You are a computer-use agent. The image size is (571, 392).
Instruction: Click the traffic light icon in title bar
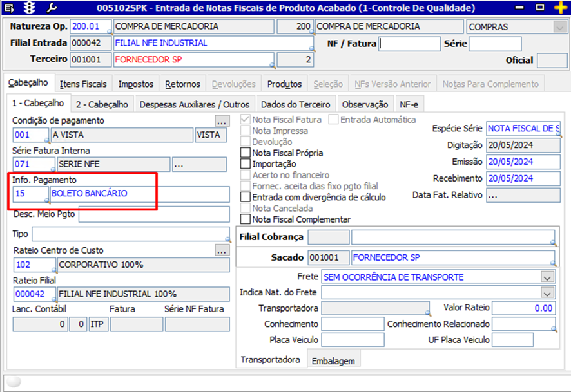point(30,8)
